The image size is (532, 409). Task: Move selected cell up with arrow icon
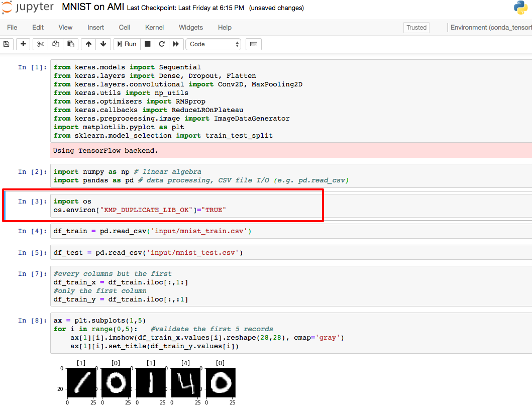click(88, 44)
